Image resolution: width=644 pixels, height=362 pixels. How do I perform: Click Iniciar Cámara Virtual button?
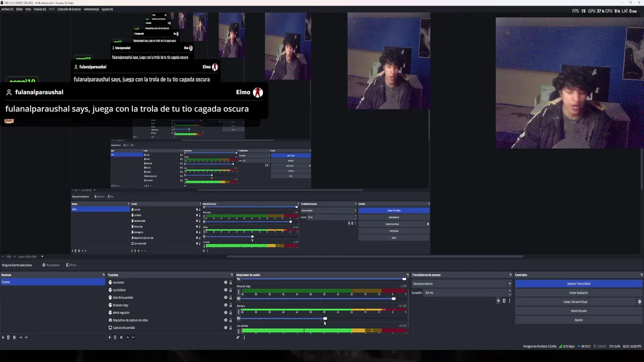click(x=575, y=302)
